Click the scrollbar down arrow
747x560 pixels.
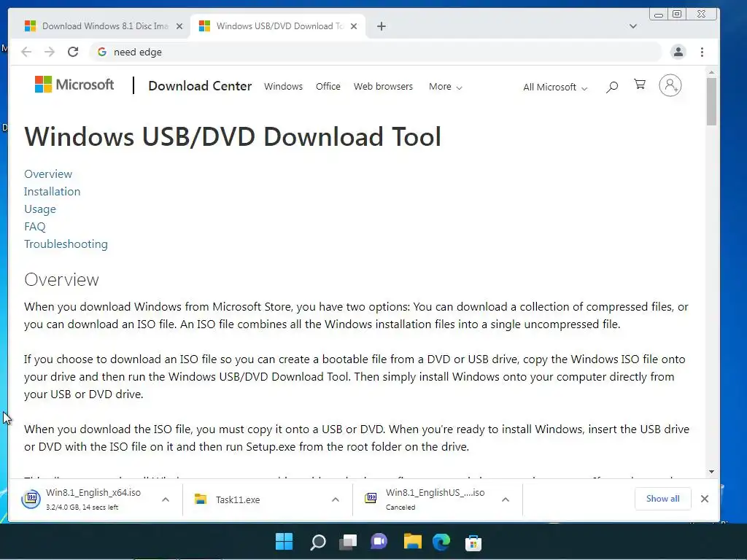(x=711, y=472)
